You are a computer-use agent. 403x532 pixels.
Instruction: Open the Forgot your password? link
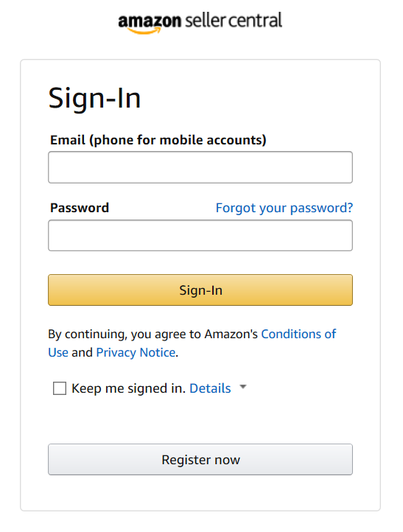click(x=284, y=208)
